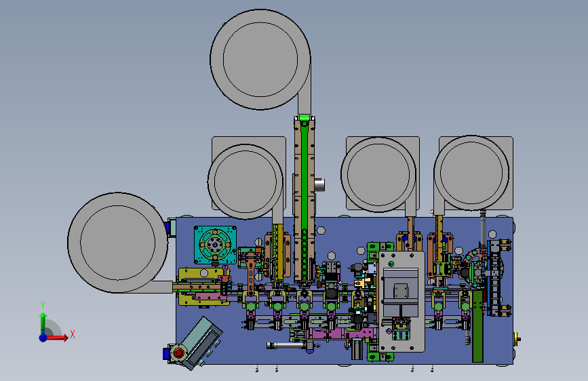Select the grey cover plate over press station
This screenshot has height=381, width=588.
click(x=401, y=302)
